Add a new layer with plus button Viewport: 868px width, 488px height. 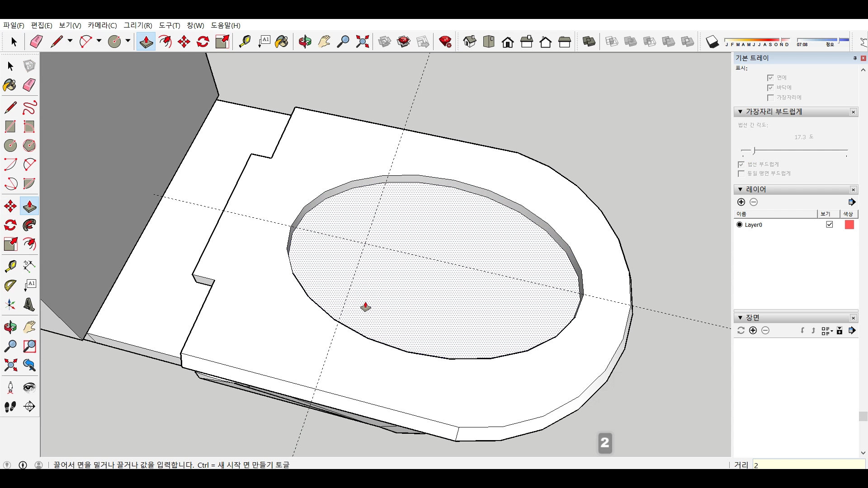(741, 202)
